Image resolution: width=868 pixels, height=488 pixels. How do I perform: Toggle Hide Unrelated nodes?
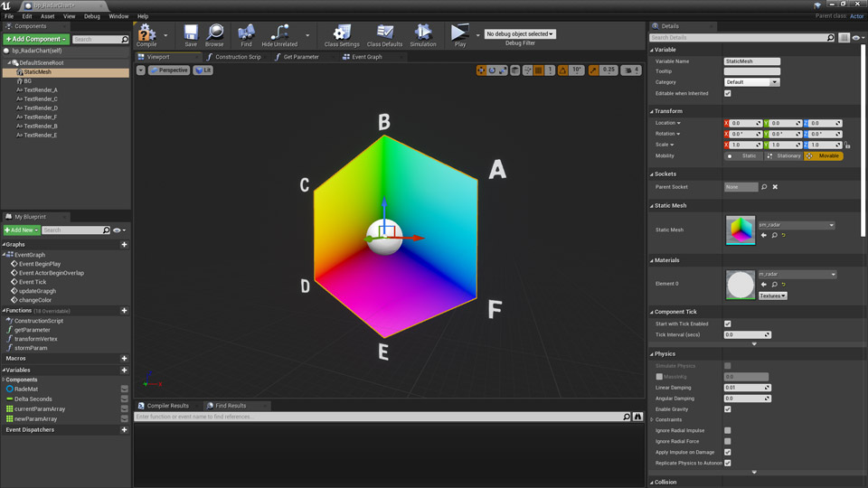tap(279, 35)
